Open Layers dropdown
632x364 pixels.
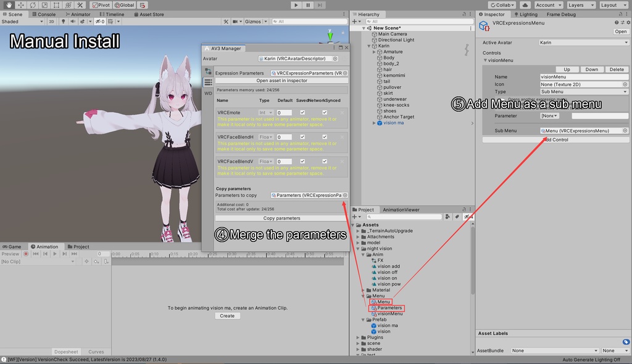click(581, 5)
